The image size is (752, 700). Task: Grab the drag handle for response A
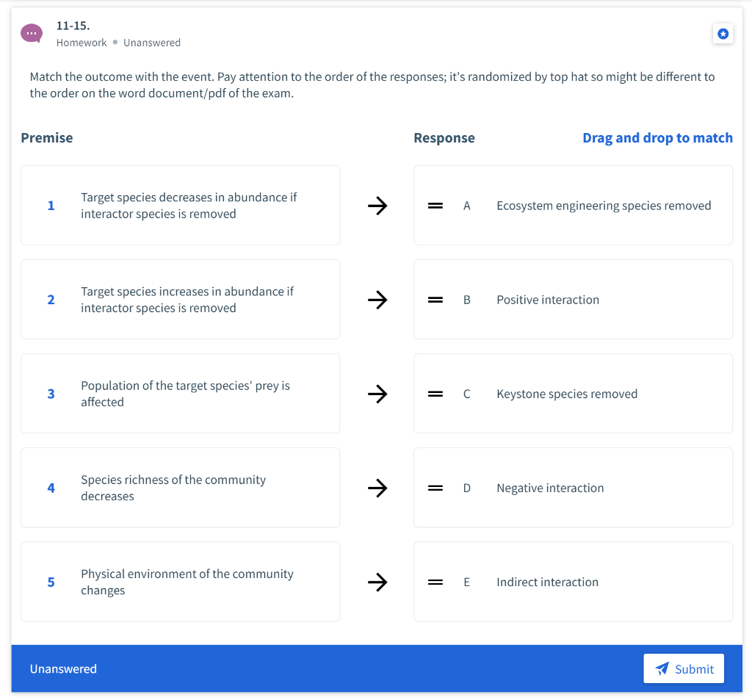click(x=435, y=206)
